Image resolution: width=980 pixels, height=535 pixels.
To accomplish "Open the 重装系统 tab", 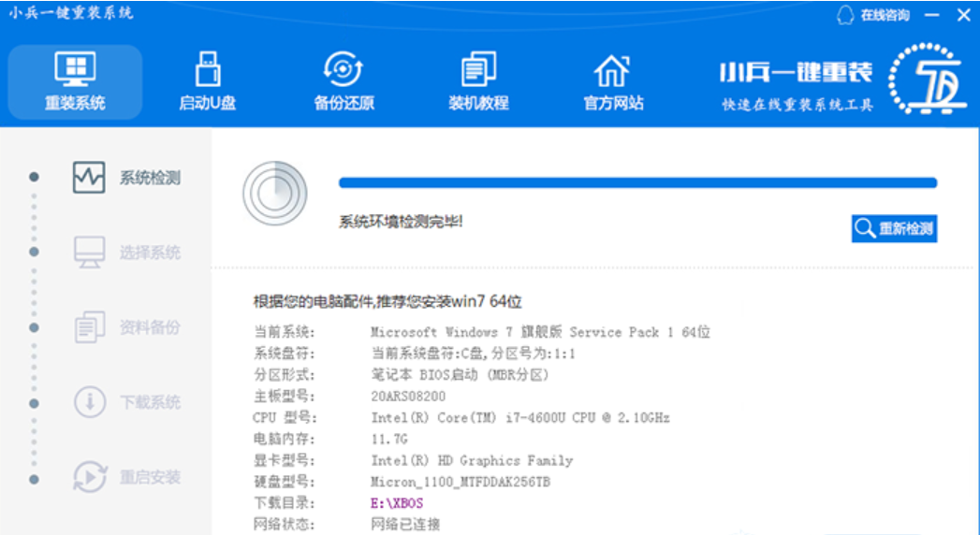I will pos(75,81).
